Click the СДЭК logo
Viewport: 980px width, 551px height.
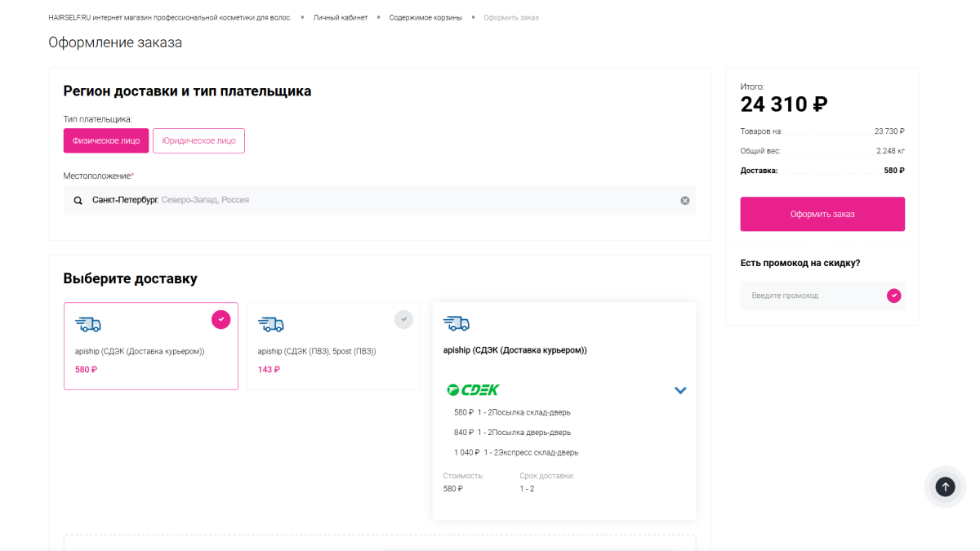pyautogui.click(x=473, y=390)
